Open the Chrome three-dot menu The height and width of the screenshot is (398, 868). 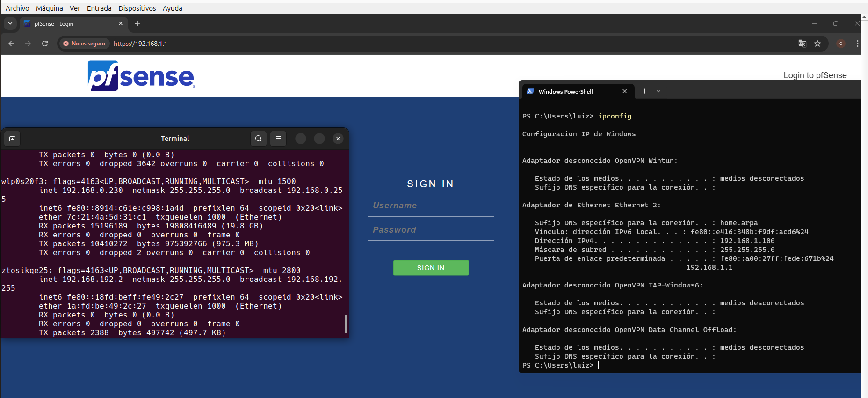[857, 44]
